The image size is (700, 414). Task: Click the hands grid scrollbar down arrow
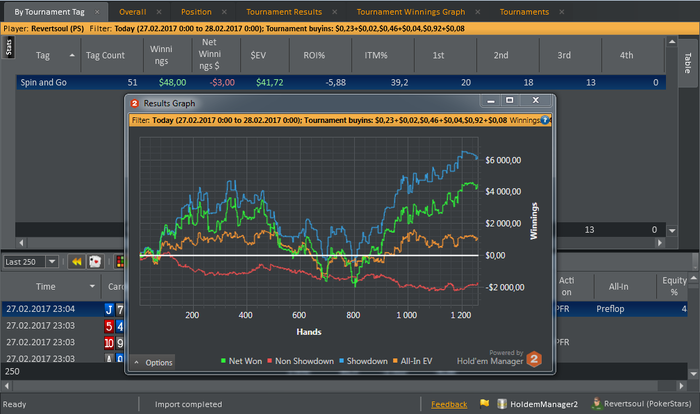(693, 373)
